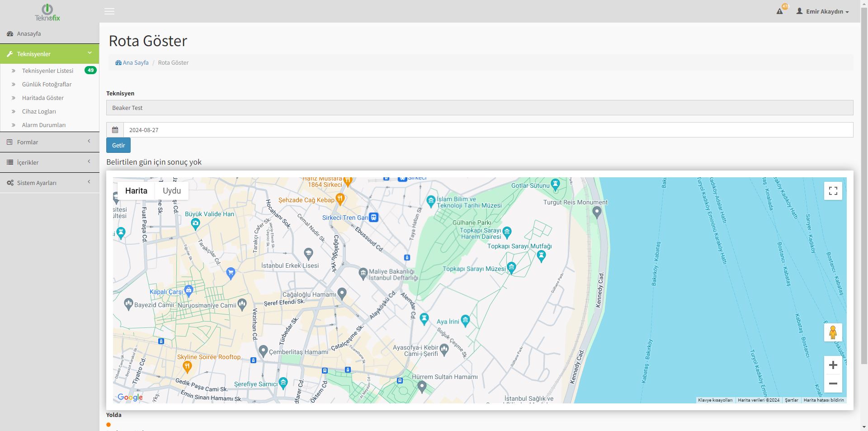Image resolution: width=868 pixels, height=431 pixels.
Task: Switch map to Harita view
Action: click(x=136, y=191)
